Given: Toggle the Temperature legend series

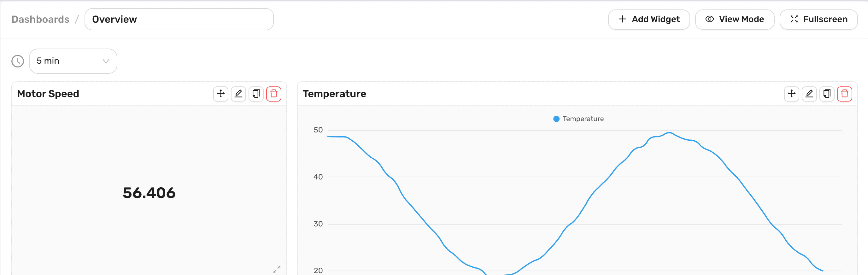Looking at the screenshot, I should 578,119.
